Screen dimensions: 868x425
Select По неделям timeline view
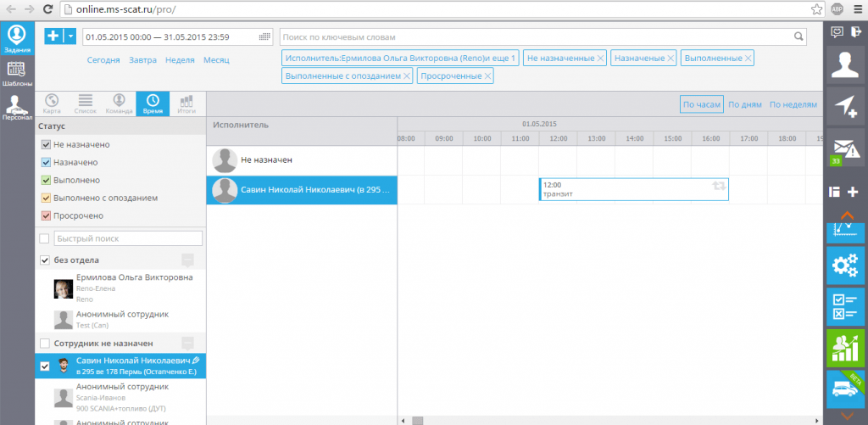(793, 104)
